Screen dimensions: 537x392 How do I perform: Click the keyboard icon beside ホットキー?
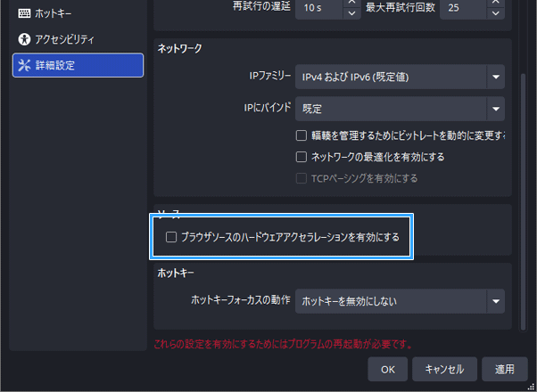(x=24, y=13)
